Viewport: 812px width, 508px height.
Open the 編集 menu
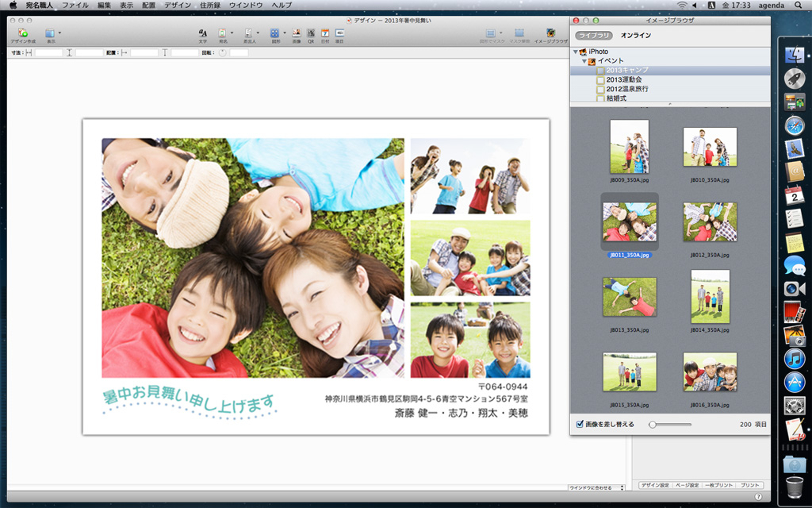click(104, 6)
